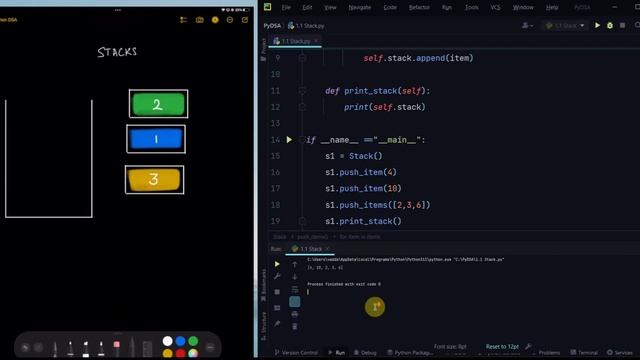
Task: Collapse the main block fold marker at line 14
Action: pos(302,140)
